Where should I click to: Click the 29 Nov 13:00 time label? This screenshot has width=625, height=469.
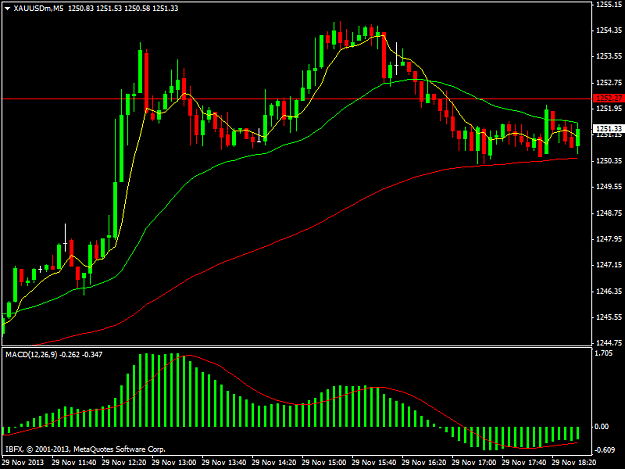tap(174, 463)
